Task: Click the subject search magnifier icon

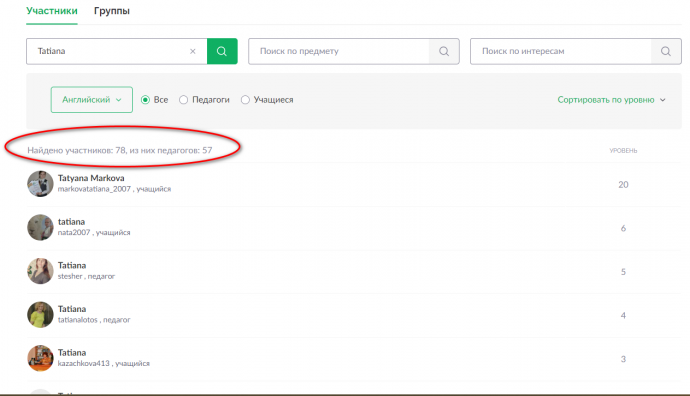Action: [444, 51]
